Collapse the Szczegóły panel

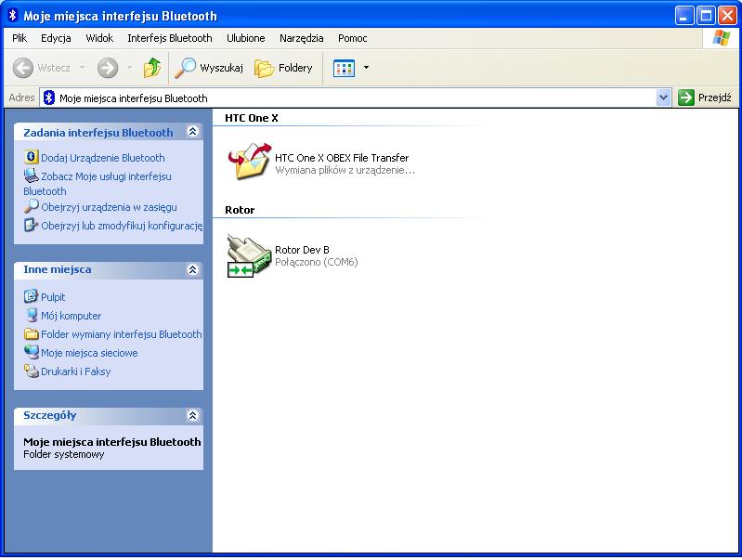[x=192, y=416]
